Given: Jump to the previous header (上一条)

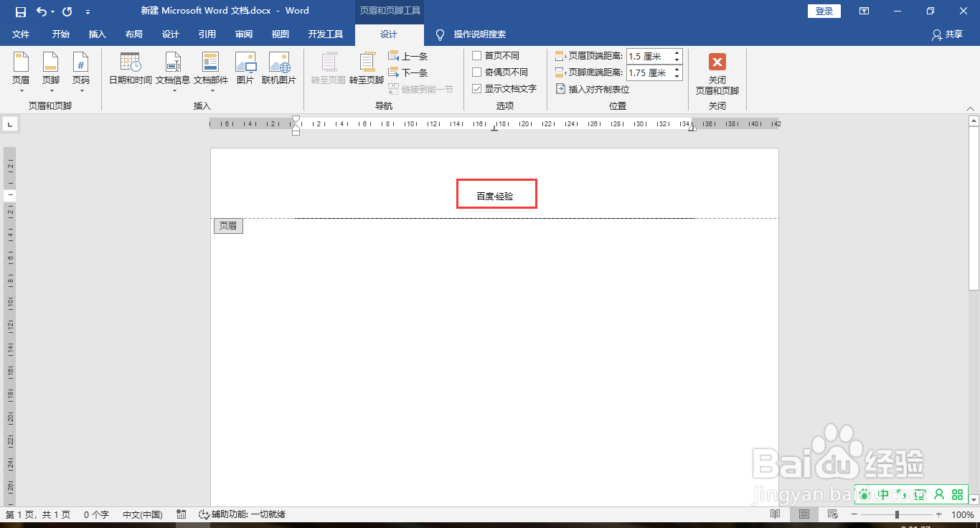Looking at the screenshot, I should (407, 55).
